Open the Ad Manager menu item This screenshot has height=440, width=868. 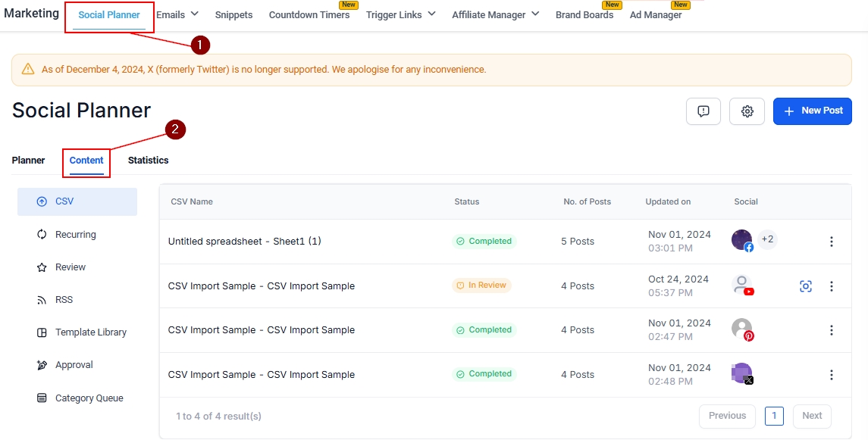(x=655, y=15)
